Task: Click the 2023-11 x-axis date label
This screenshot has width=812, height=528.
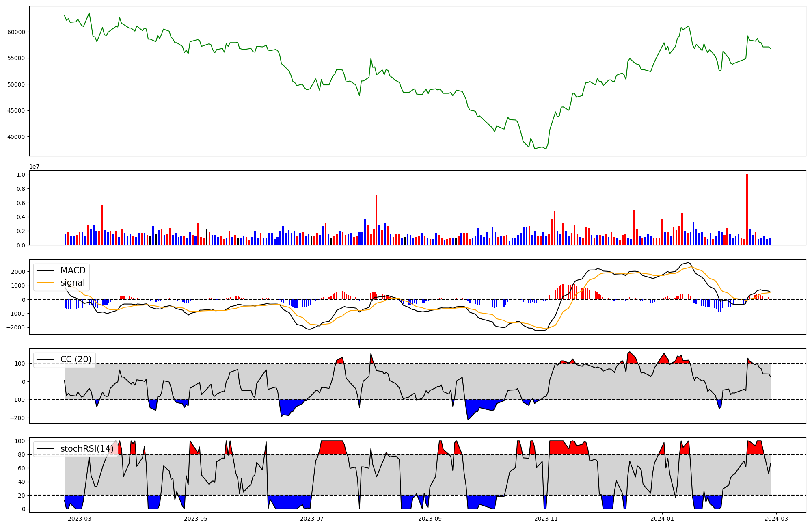Action: (x=546, y=519)
